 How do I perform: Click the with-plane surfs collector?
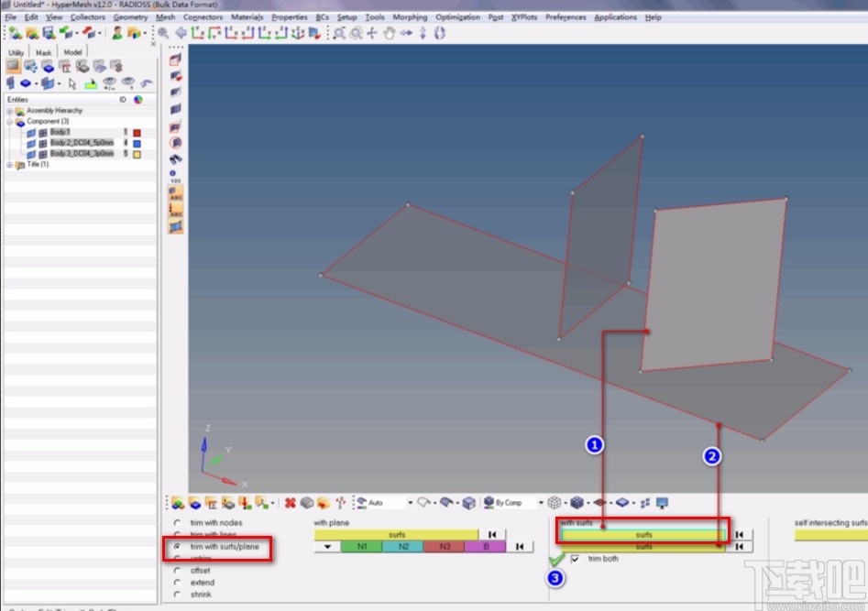(x=396, y=535)
